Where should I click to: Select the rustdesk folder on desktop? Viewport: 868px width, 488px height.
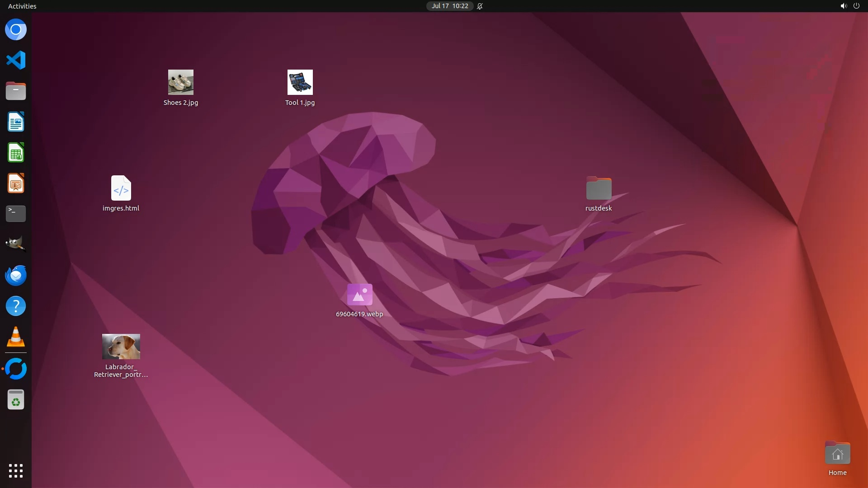coord(599,188)
